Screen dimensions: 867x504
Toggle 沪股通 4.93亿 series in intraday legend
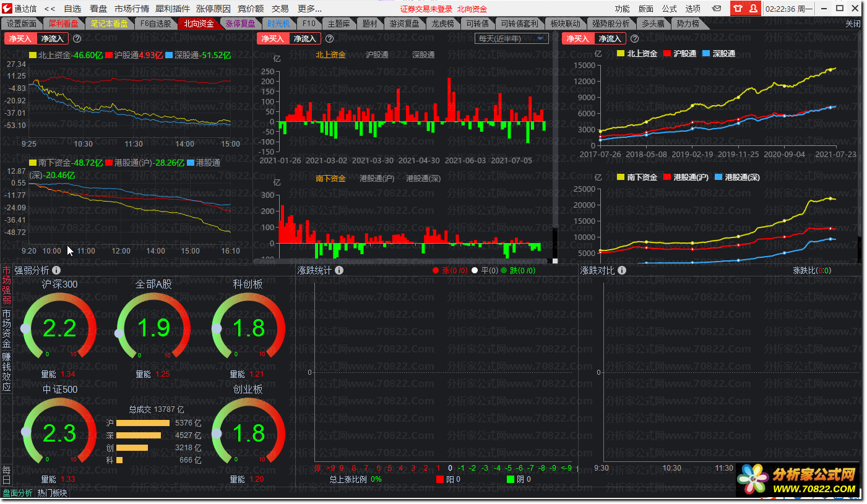coord(134,55)
